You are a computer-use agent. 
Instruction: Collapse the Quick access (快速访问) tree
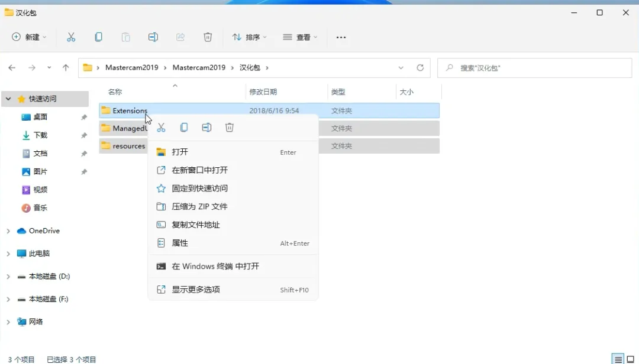8,99
